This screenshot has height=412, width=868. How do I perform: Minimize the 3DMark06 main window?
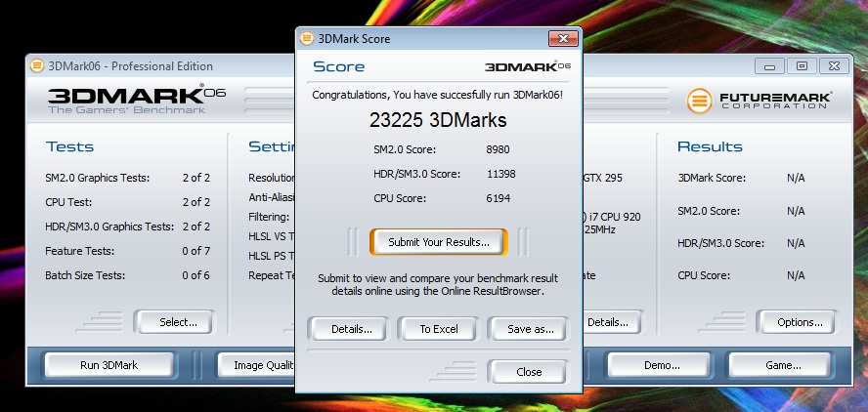tap(769, 66)
